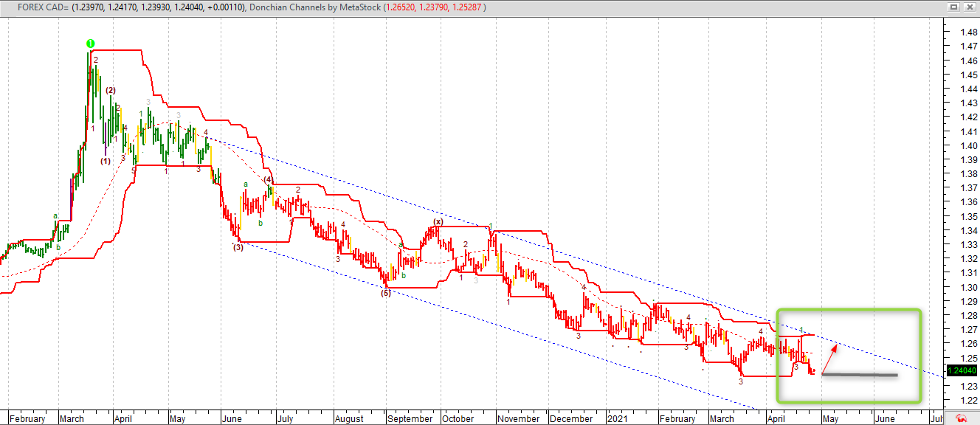Click the September date axis label
Image resolution: width=980 pixels, height=425 pixels.
click(411, 418)
